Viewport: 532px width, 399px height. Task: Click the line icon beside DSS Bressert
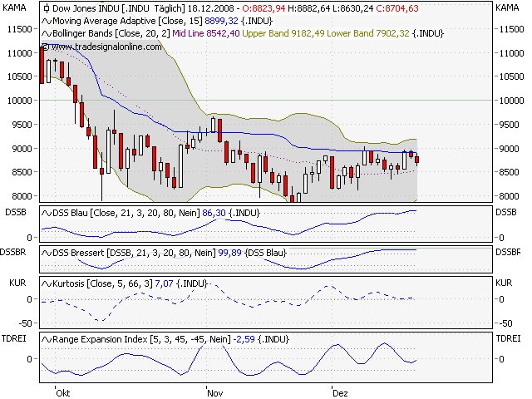(x=47, y=253)
